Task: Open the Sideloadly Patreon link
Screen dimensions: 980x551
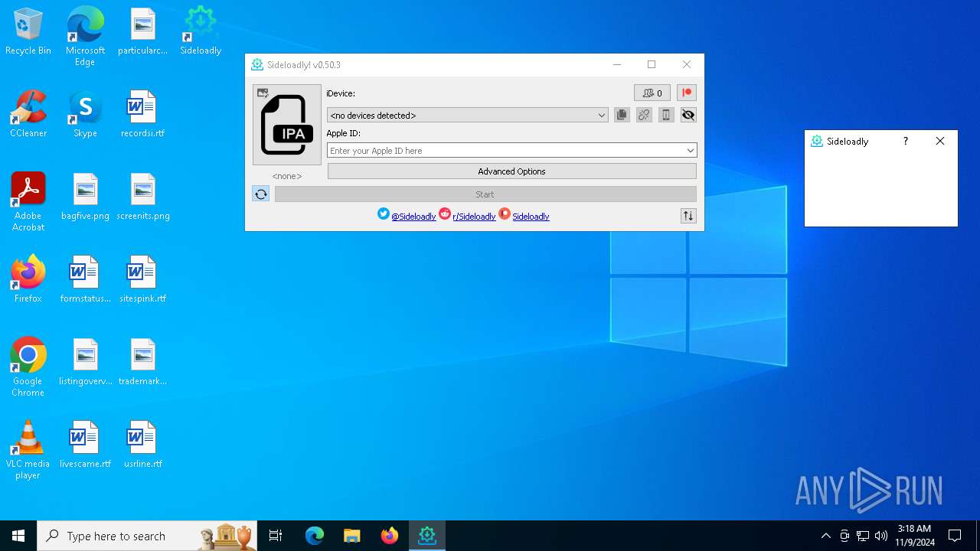Action: click(531, 217)
